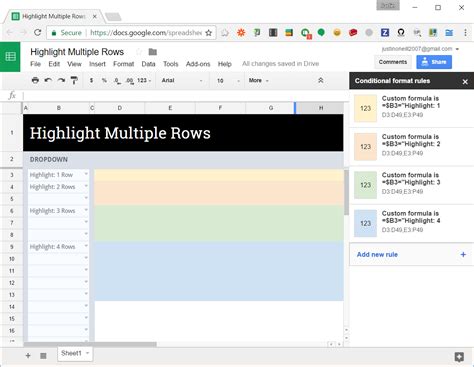Select the Paint format roller icon
Screen dimensions: 474x367
click(74, 80)
